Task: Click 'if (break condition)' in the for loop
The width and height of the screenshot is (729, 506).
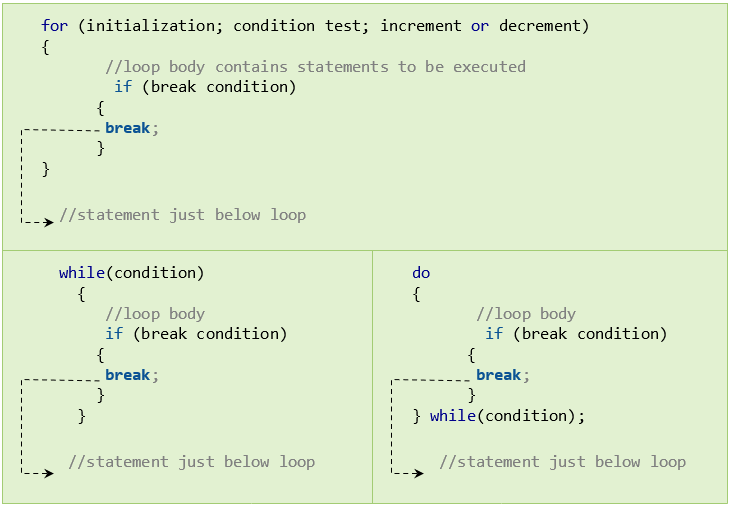Action: click(x=205, y=87)
